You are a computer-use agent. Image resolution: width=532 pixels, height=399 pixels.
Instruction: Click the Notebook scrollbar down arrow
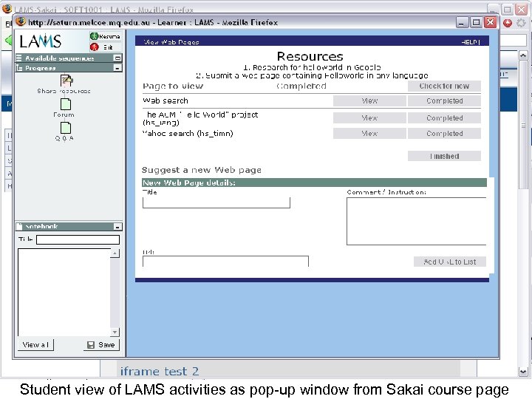[115, 332]
